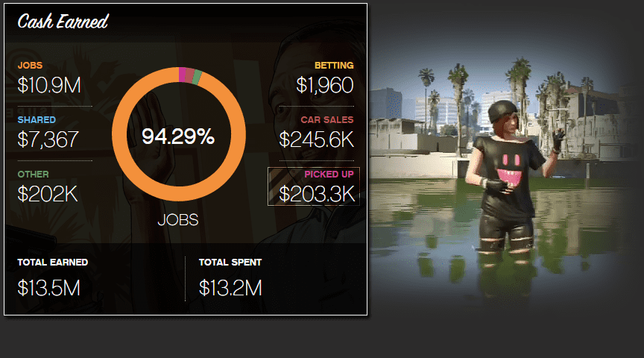The width and height of the screenshot is (644, 358).
Task: Select the Other earnings stat
Action: click(48, 187)
